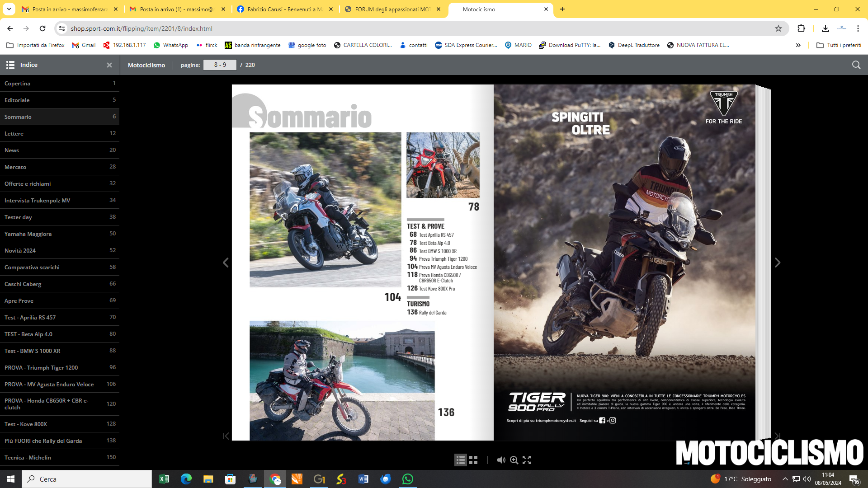Show page thumbnails grid view
The image size is (868, 488).
[x=473, y=460]
